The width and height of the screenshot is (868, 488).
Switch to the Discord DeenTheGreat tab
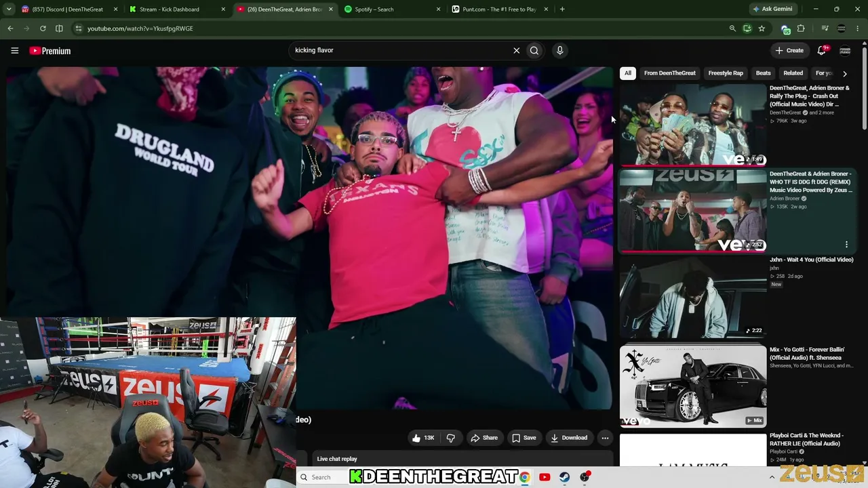[x=66, y=9]
